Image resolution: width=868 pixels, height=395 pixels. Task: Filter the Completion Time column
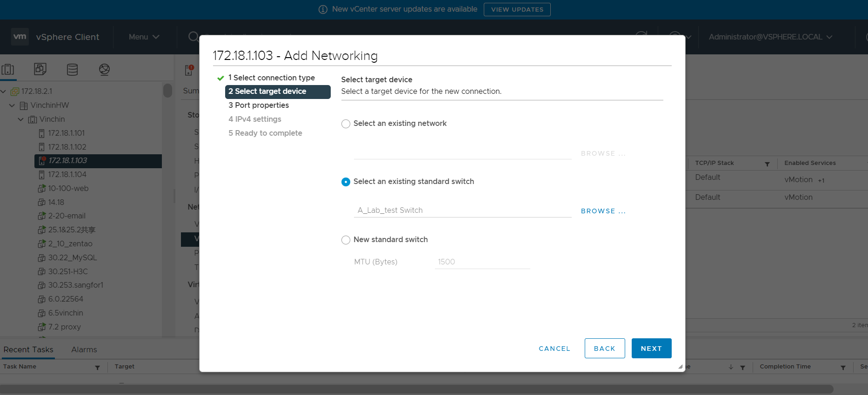point(843,368)
